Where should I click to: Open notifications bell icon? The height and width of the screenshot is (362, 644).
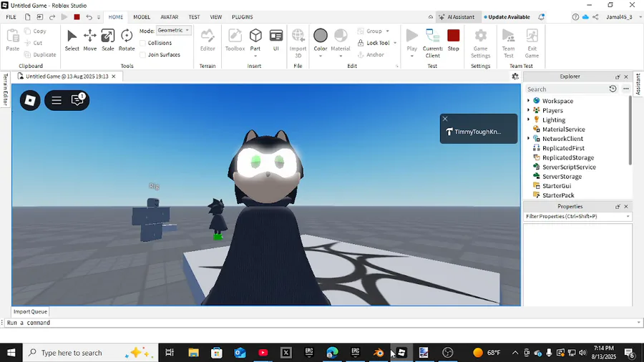click(x=542, y=17)
